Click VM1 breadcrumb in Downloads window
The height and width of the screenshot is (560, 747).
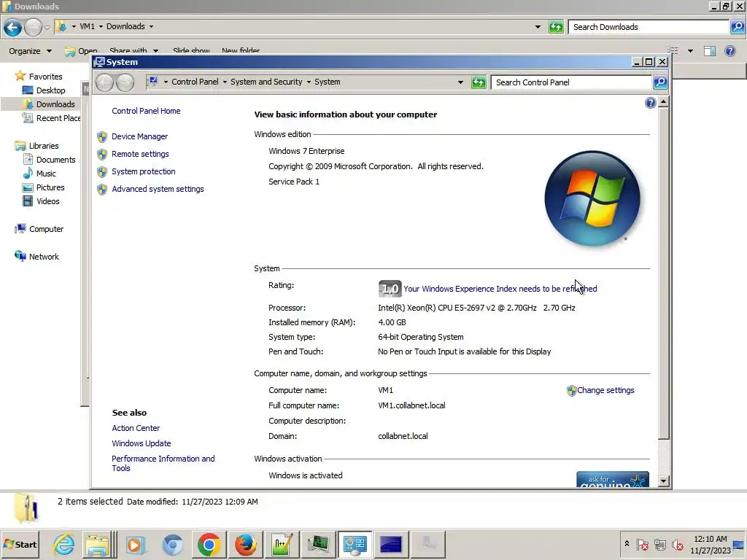click(88, 27)
